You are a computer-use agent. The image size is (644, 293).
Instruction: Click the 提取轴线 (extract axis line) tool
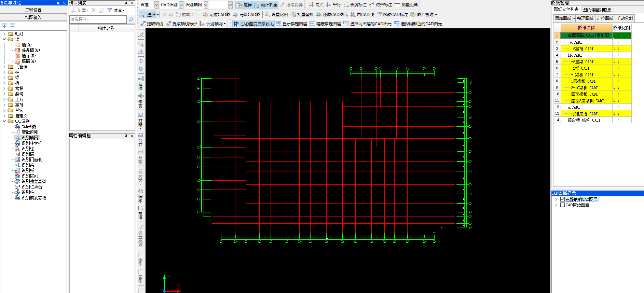152,24
